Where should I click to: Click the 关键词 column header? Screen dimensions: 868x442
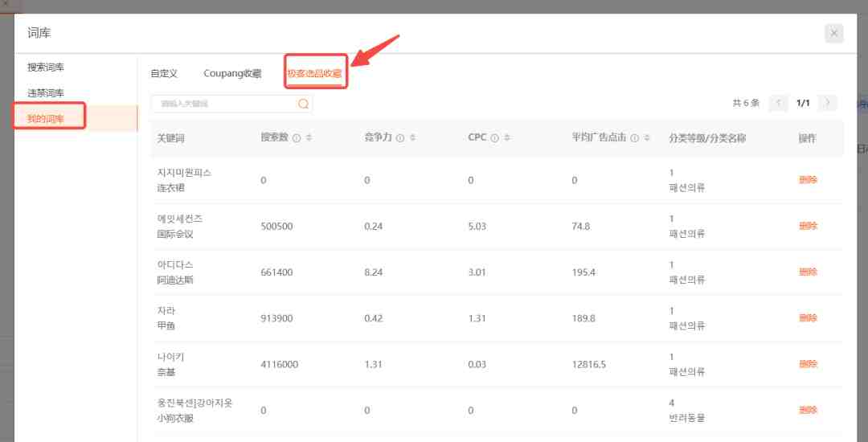tap(170, 138)
